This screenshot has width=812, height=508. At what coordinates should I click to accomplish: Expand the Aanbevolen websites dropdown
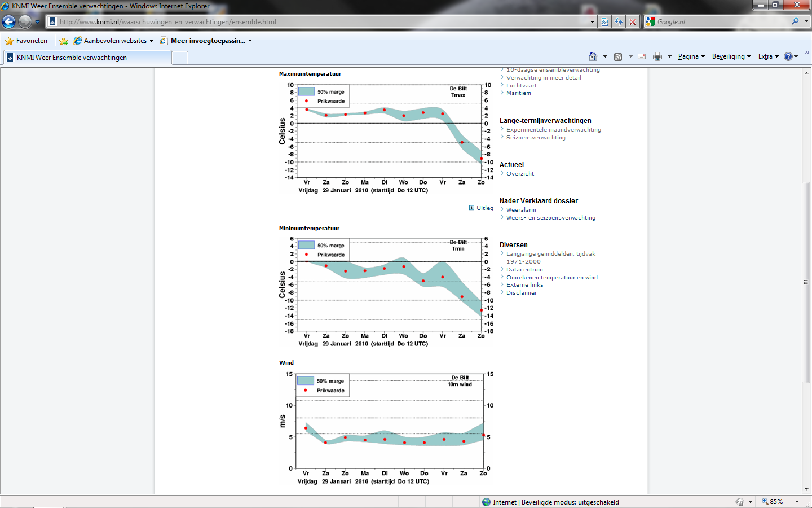click(151, 41)
